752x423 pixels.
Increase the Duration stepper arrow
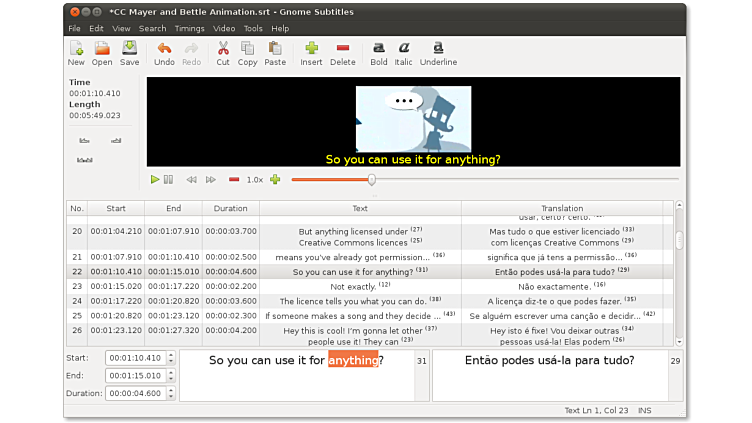171,390
